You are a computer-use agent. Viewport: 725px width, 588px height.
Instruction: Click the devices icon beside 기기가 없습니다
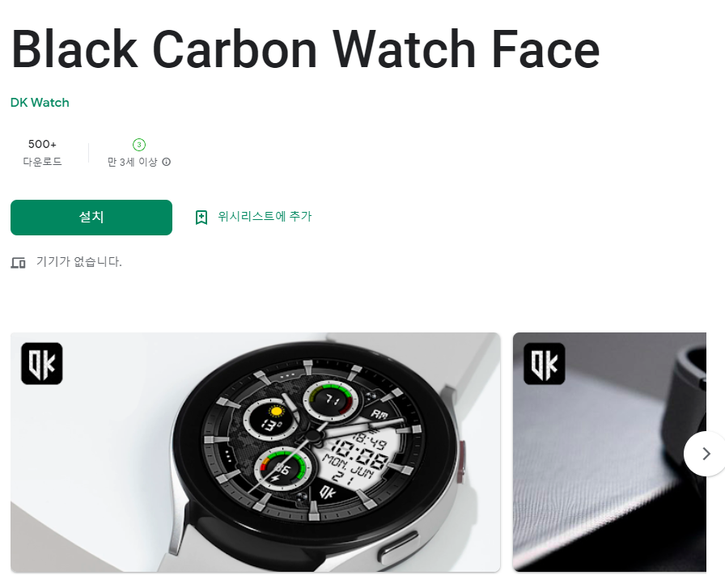click(x=18, y=263)
